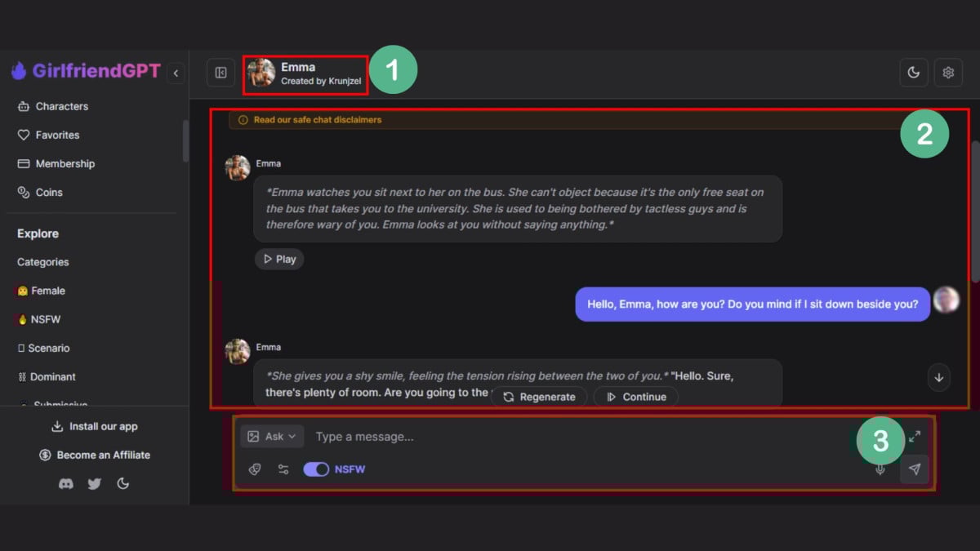
Task: Collapse the left sidebar chevron
Action: coord(176,73)
